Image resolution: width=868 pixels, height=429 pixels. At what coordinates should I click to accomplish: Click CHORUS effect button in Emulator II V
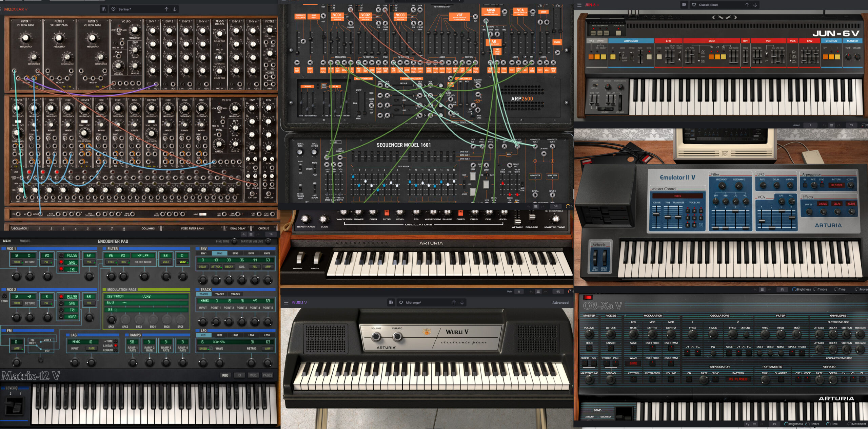click(x=823, y=204)
